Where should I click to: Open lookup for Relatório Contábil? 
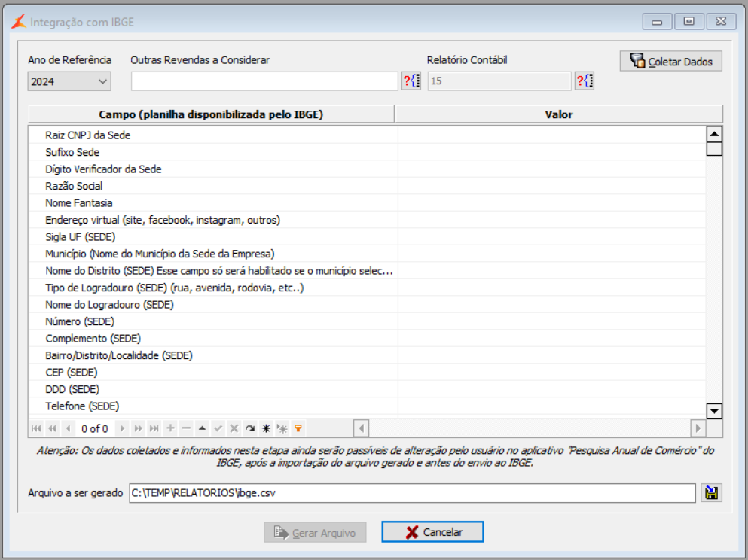pos(585,81)
